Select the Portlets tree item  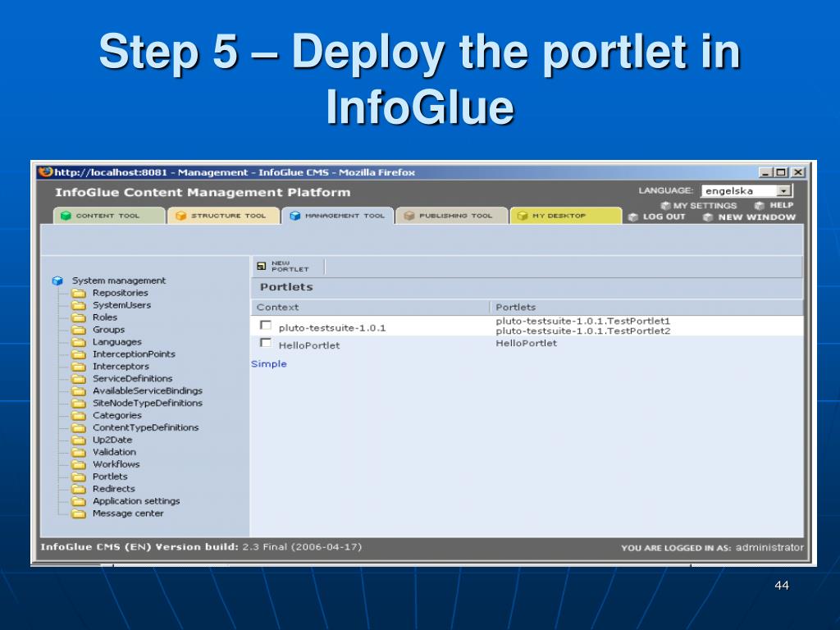pyautogui.click(x=110, y=477)
